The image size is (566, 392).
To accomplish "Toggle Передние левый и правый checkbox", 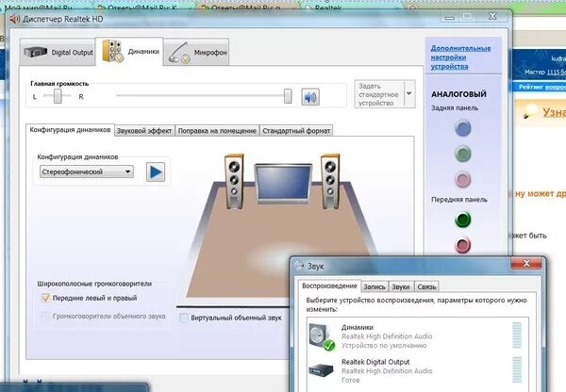I will [x=45, y=298].
